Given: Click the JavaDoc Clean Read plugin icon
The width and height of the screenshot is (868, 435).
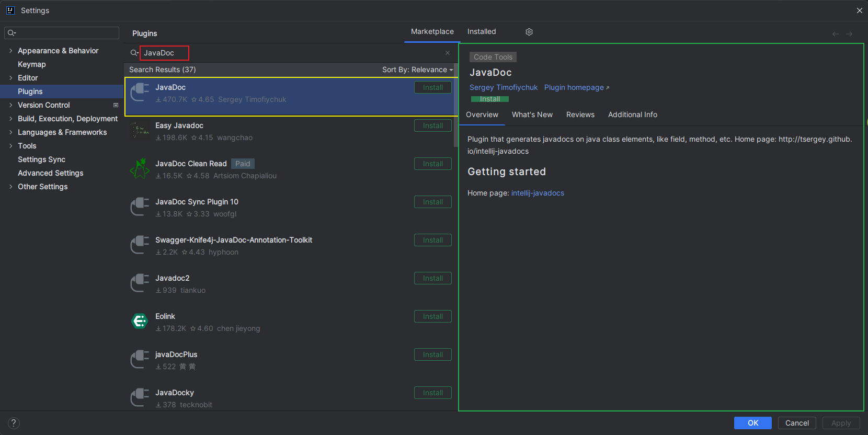Looking at the screenshot, I should click(x=140, y=169).
